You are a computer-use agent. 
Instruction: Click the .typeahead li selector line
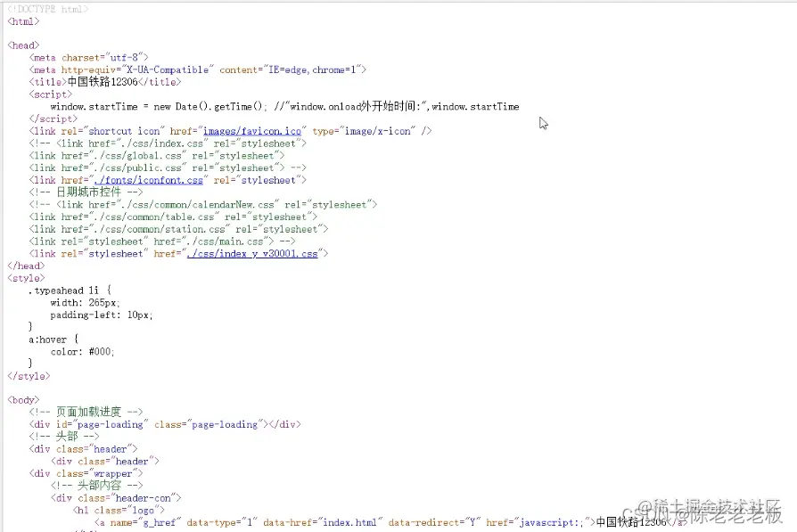(x=70, y=291)
